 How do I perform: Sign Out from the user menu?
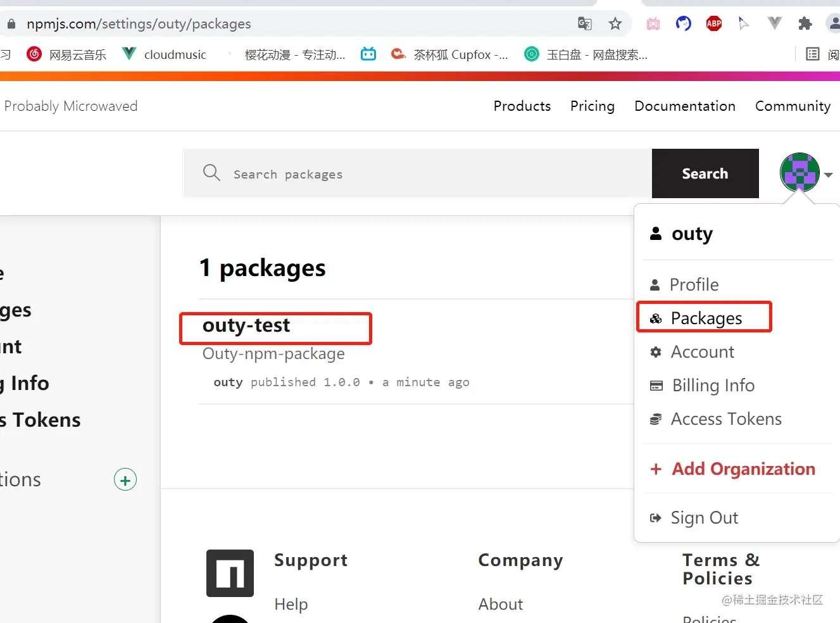tap(704, 518)
